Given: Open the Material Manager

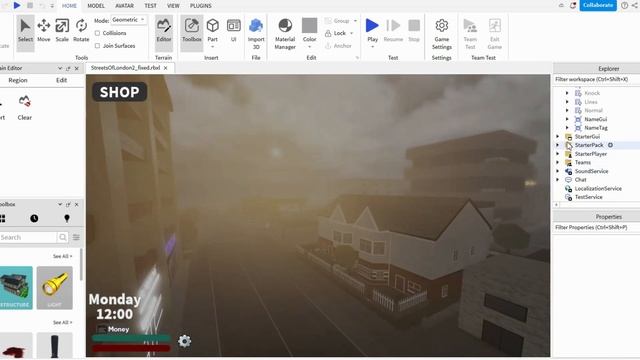Looking at the screenshot, I should 285,33.
